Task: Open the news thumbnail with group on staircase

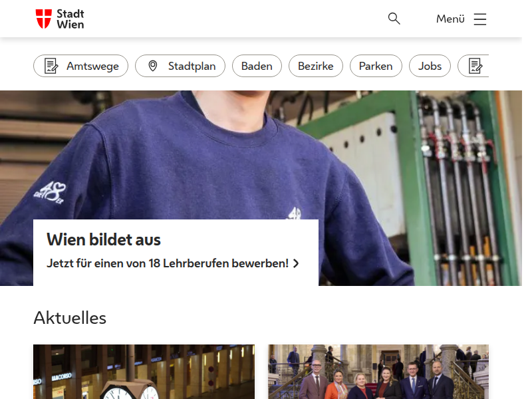Action: [x=378, y=372]
